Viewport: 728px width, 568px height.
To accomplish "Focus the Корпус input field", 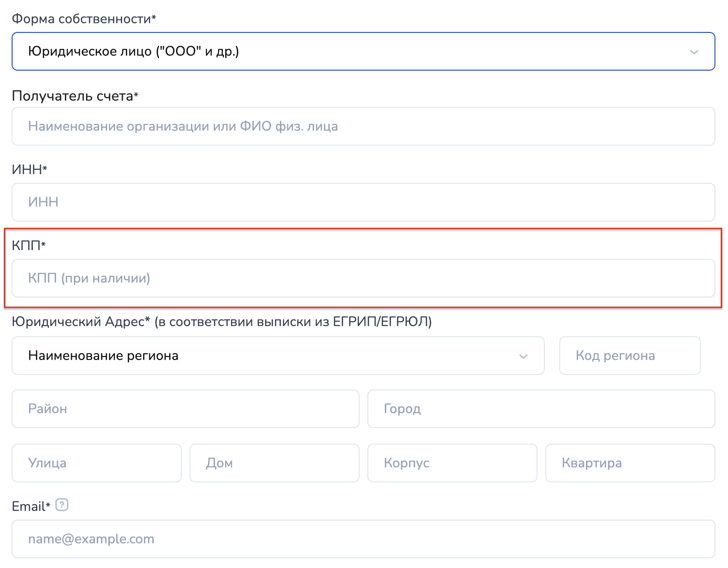I will (x=452, y=463).
